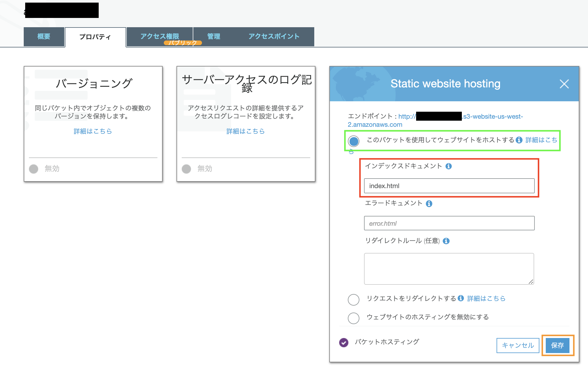Select このバケットを使用してウェブサイトをホストする radio
Screen dimensions: 588x371
[354, 141]
